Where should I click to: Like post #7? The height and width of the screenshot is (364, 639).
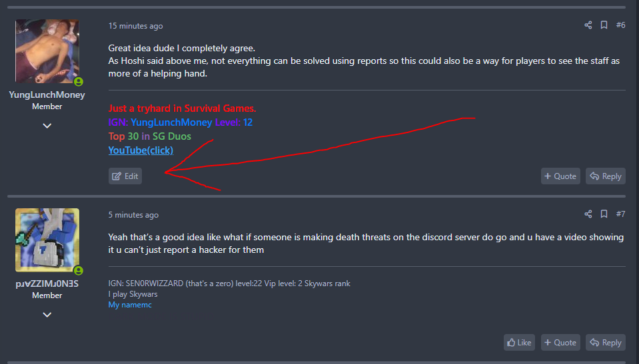[x=519, y=343]
